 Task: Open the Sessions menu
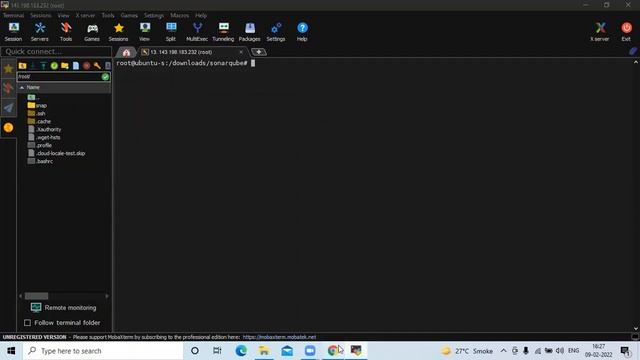40,16
